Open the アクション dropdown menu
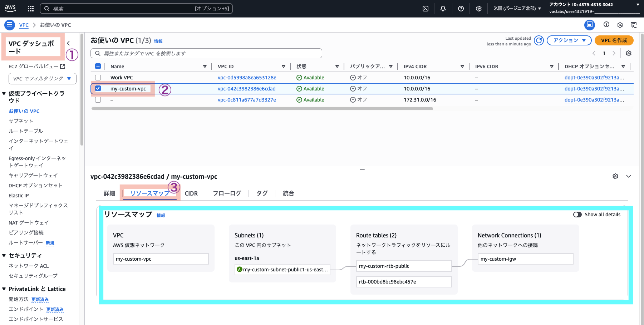This screenshot has width=644, height=325. pyautogui.click(x=569, y=40)
